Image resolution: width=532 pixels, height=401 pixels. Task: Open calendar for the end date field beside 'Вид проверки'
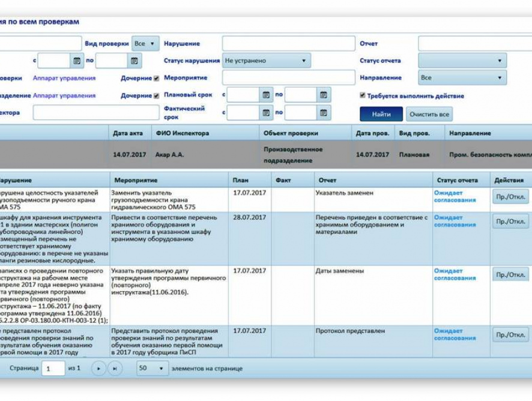[x=135, y=61]
